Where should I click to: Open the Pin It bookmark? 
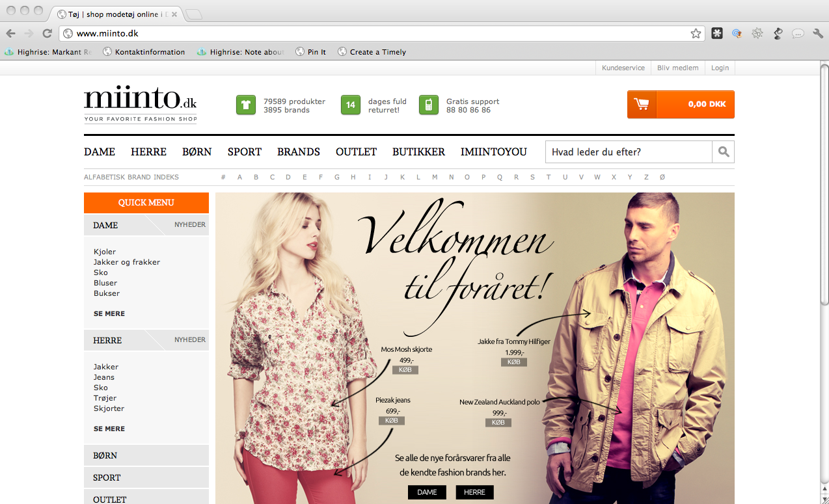(311, 52)
